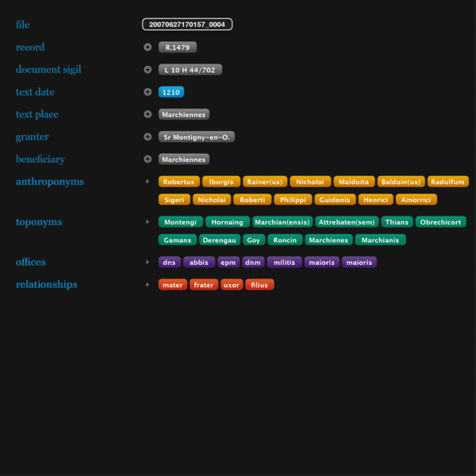Open the anthroponyms category label
This screenshot has width=476, height=476.
point(50,182)
